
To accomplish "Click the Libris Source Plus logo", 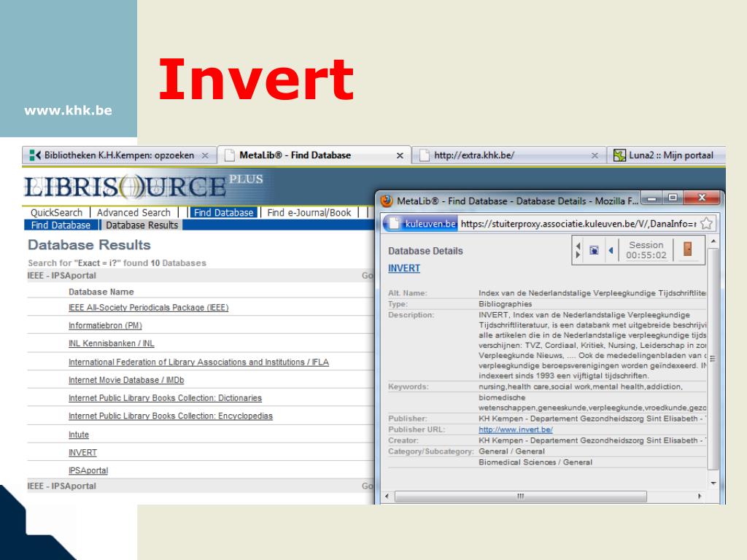I will pyautogui.click(x=144, y=186).
